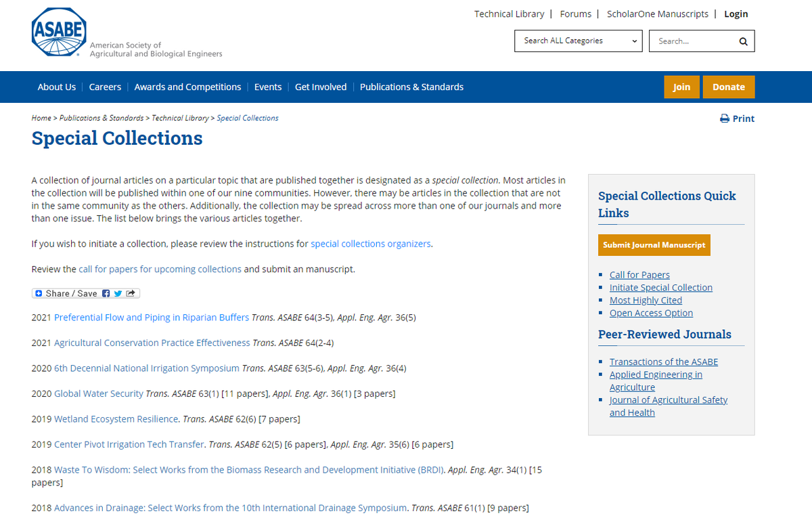The image size is (812, 520).
Task: Click the Print printer icon
Action: pos(725,118)
